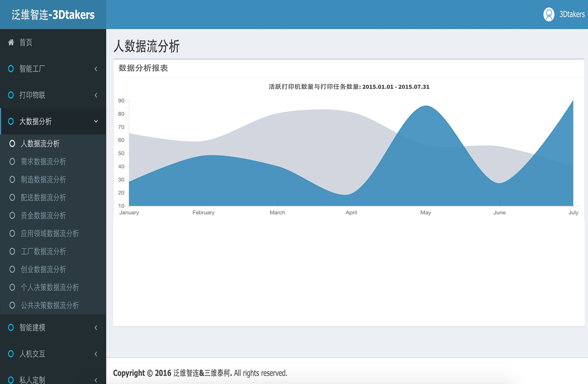Go to 资金数据流分析 page
Image resolution: width=588 pixels, height=384 pixels.
43,216
